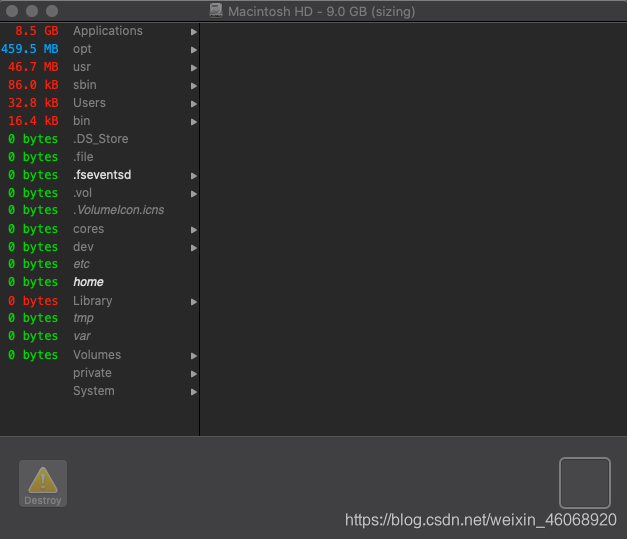Select the .vol folder name
Viewport: 627px width, 539px height.
[x=82, y=193]
